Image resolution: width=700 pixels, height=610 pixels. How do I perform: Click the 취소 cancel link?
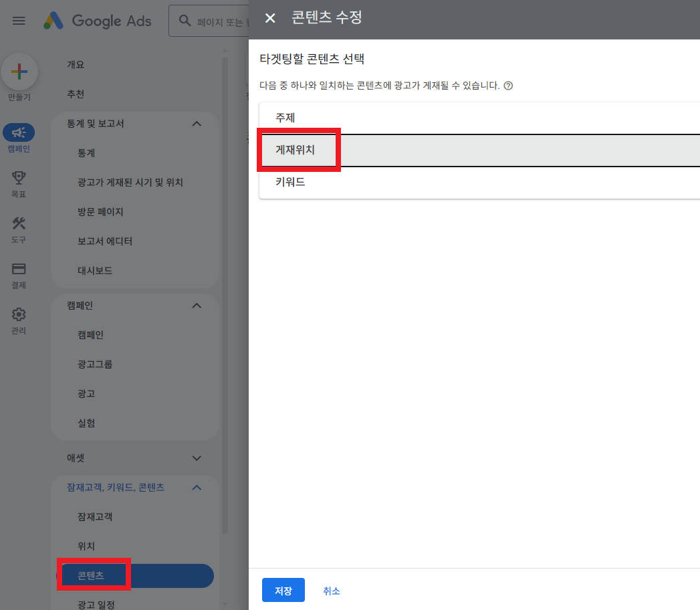tap(332, 590)
